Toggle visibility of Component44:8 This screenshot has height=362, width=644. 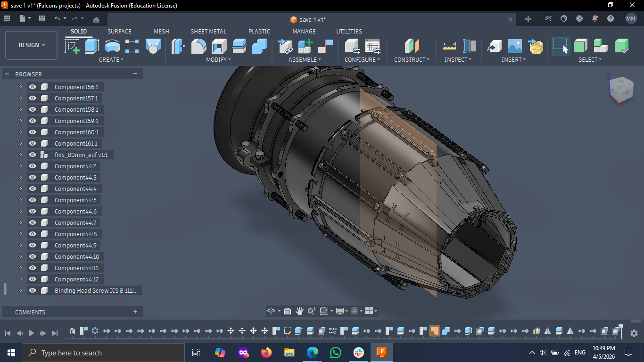click(33, 234)
